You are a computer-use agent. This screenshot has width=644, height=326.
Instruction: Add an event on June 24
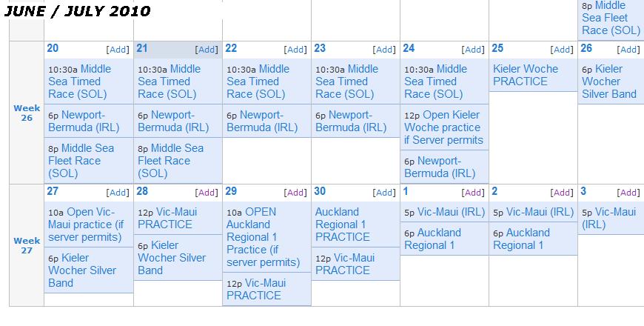pyautogui.click(x=473, y=50)
